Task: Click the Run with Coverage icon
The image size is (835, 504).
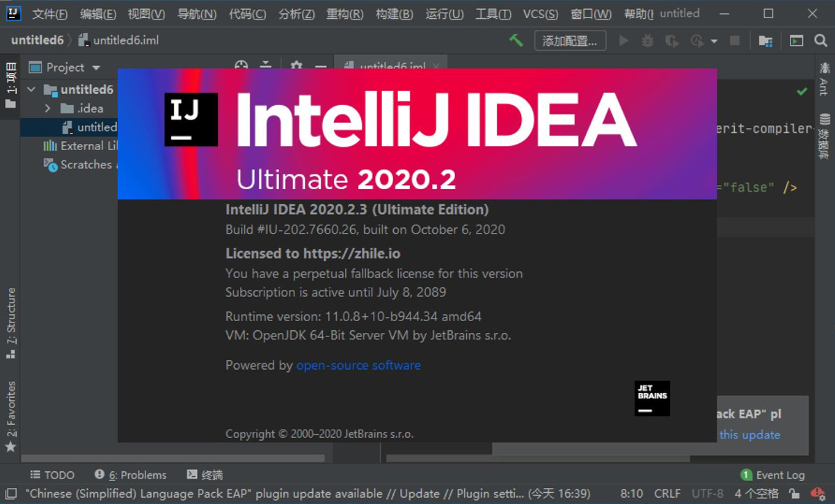Action: [x=671, y=41]
